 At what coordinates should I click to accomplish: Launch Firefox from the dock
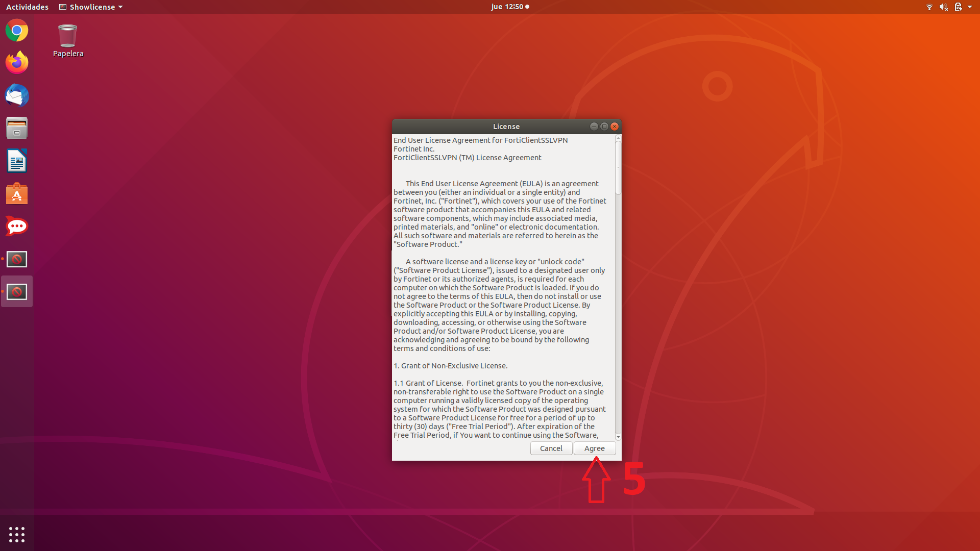pyautogui.click(x=17, y=63)
